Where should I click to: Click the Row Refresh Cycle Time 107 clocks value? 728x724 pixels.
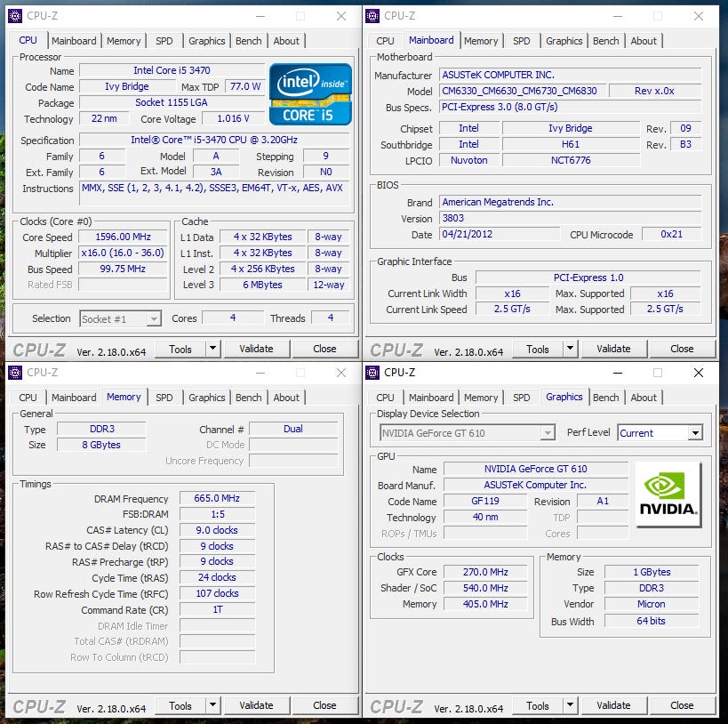pyautogui.click(x=217, y=593)
